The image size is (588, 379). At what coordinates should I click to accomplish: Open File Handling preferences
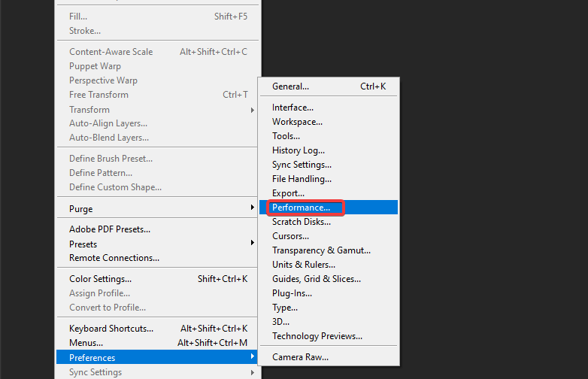click(x=329, y=179)
